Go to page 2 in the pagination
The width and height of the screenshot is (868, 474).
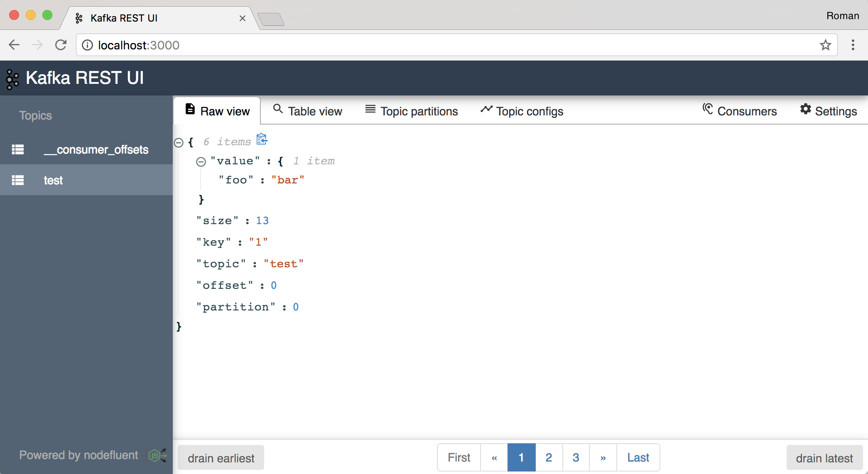549,457
